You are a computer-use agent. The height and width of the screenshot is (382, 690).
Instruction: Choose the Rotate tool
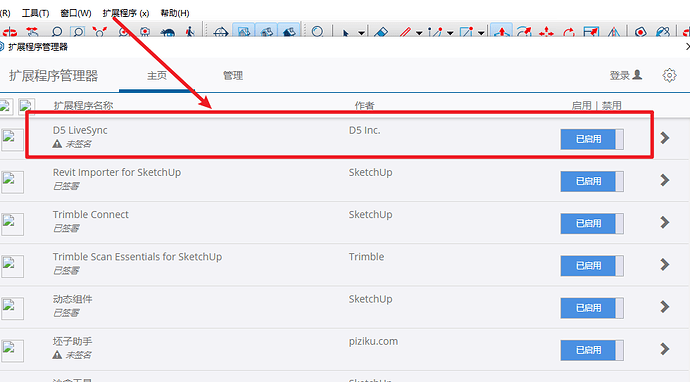click(x=569, y=32)
